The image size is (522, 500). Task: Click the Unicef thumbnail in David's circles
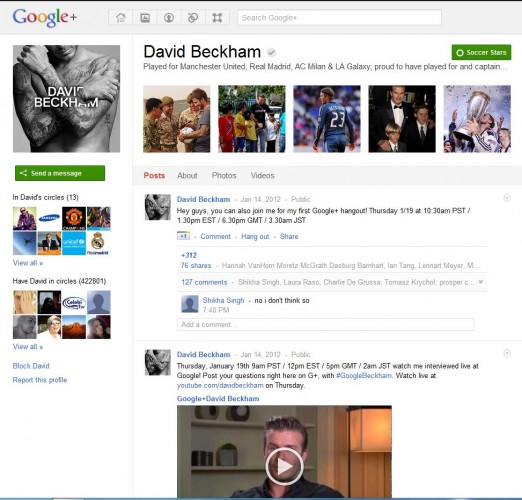(x=74, y=243)
